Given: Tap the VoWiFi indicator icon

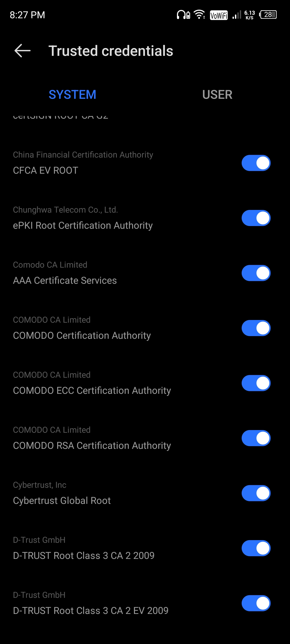Looking at the screenshot, I should click(x=219, y=15).
